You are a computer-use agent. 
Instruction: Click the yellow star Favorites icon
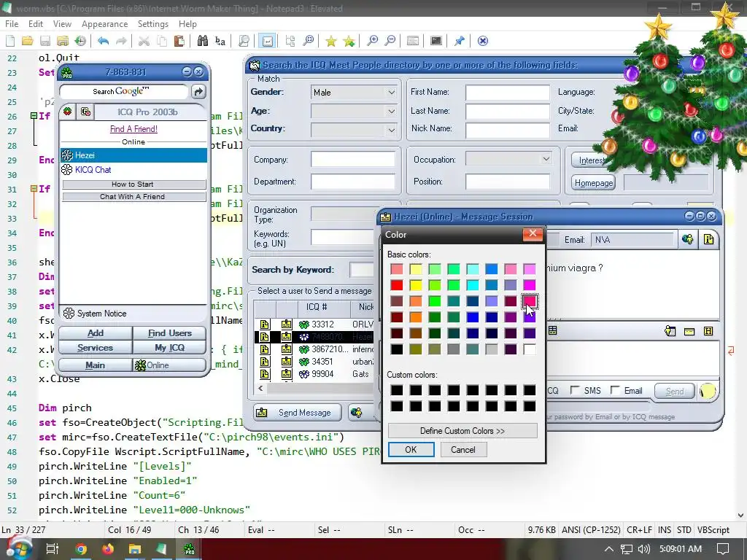(330, 41)
